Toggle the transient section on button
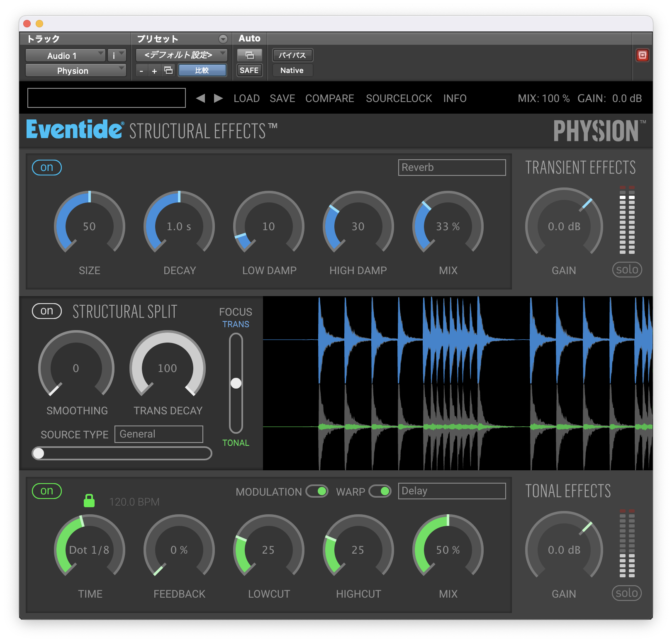The height and width of the screenshot is (642, 672). [47, 168]
